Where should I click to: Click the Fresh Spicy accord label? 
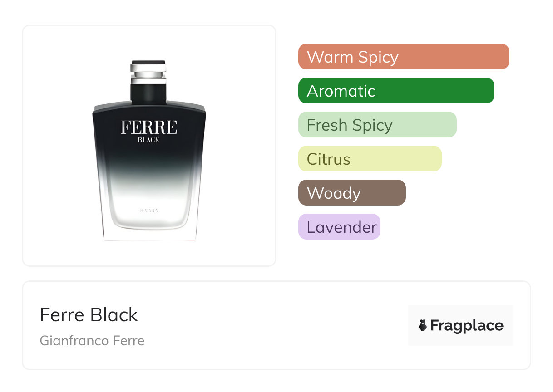[x=350, y=125]
